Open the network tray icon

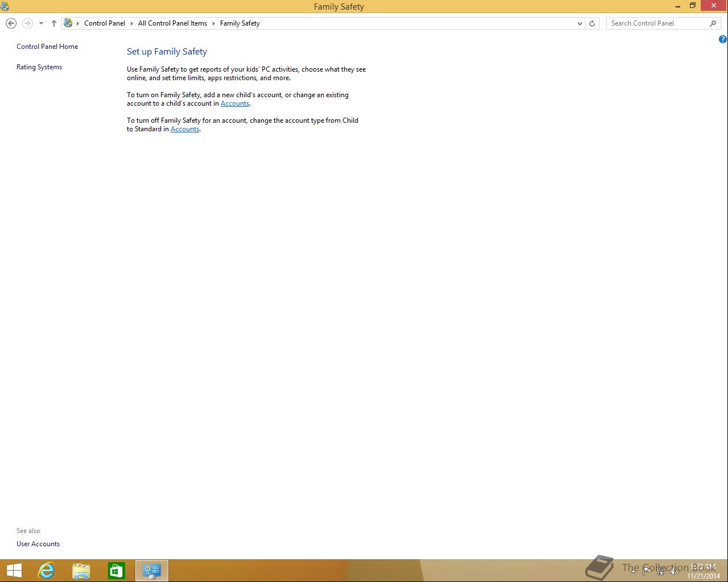(661, 571)
